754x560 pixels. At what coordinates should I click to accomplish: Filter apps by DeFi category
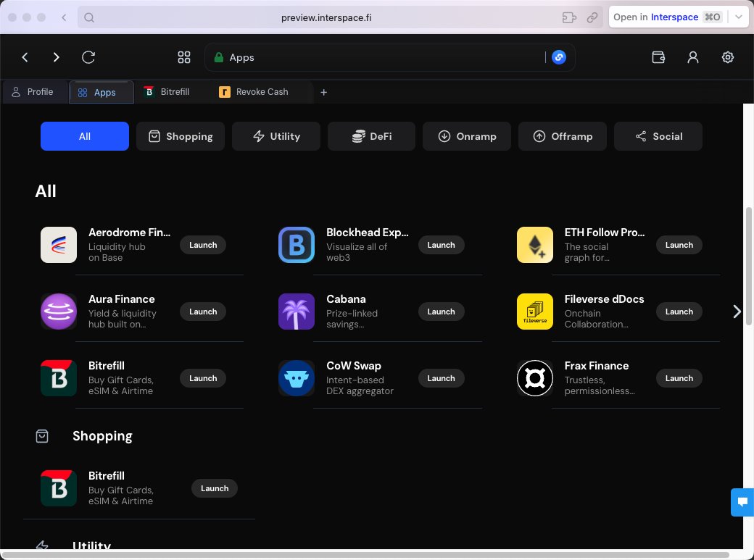click(x=371, y=136)
